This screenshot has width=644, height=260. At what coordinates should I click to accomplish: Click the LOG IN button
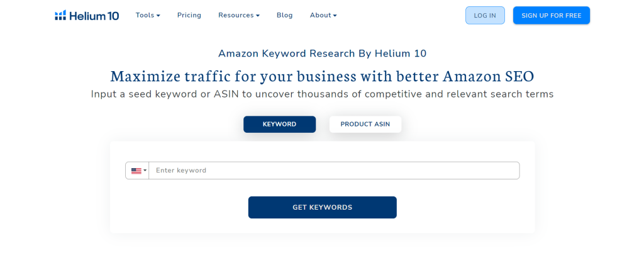[485, 16]
